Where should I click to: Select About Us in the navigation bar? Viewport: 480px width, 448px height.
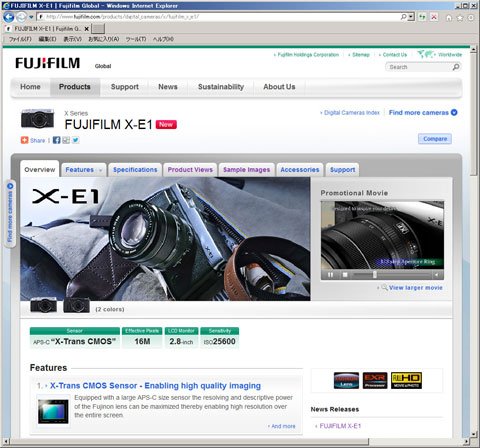pyautogui.click(x=279, y=87)
